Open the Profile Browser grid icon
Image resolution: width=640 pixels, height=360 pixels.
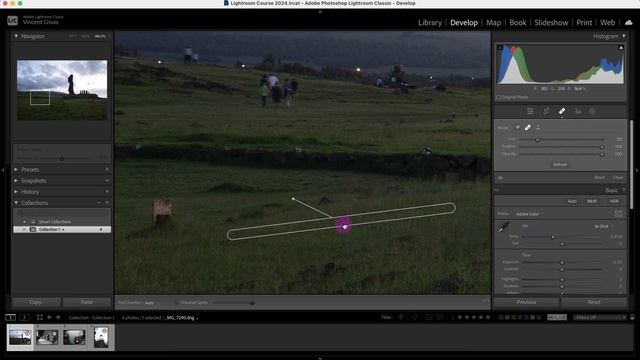618,213
